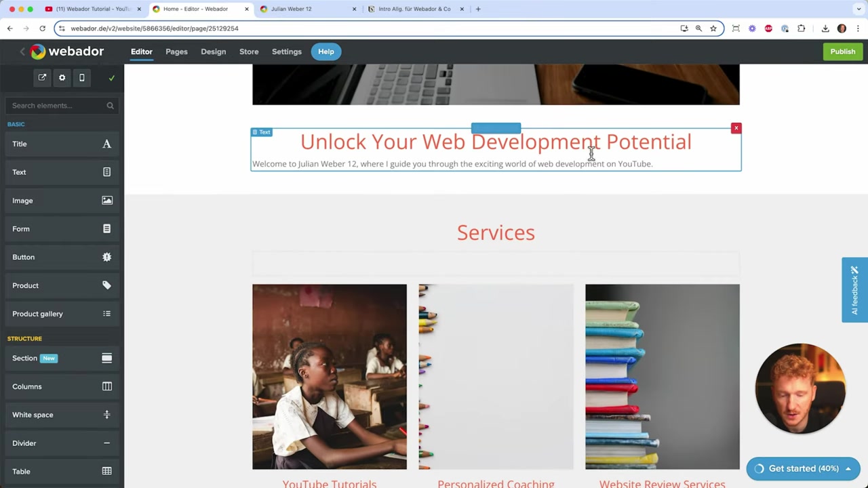Choose the Image element icon
Viewport: 868px width, 488px height.
click(106, 201)
